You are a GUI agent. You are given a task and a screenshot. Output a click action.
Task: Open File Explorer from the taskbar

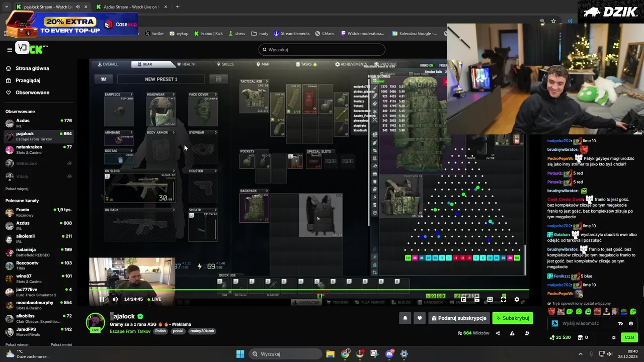click(330, 354)
